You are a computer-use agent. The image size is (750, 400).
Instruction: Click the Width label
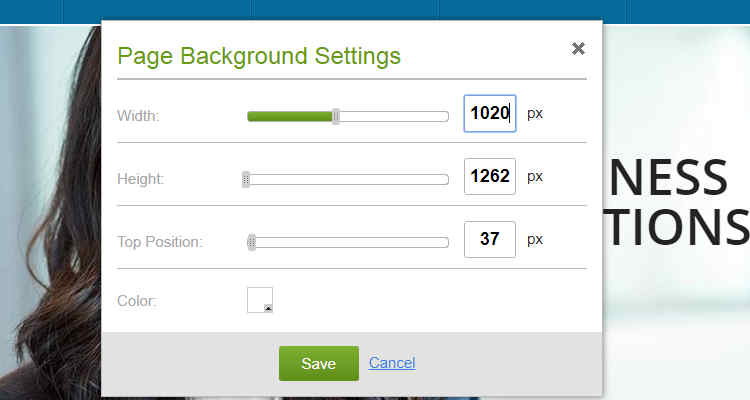(138, 116)
